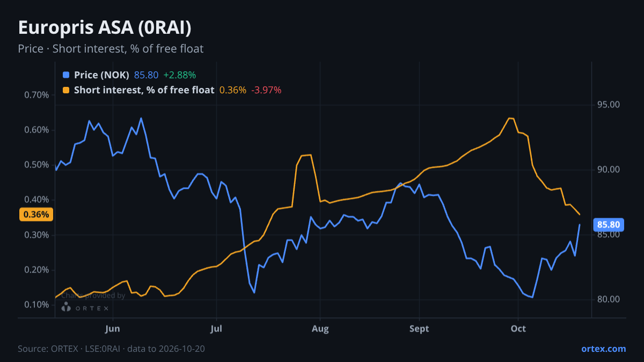
Task: Click the orange 0.36% left axis badge
Action: 36,215
